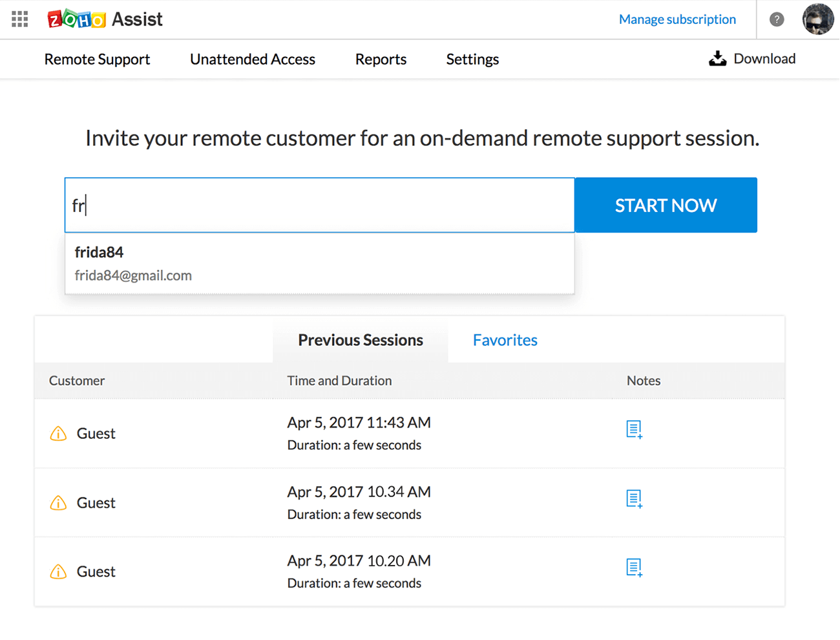Viewport: 840px width, 640px height.
Task: Go to the Reports menu
Action: (x=381, y=59)
